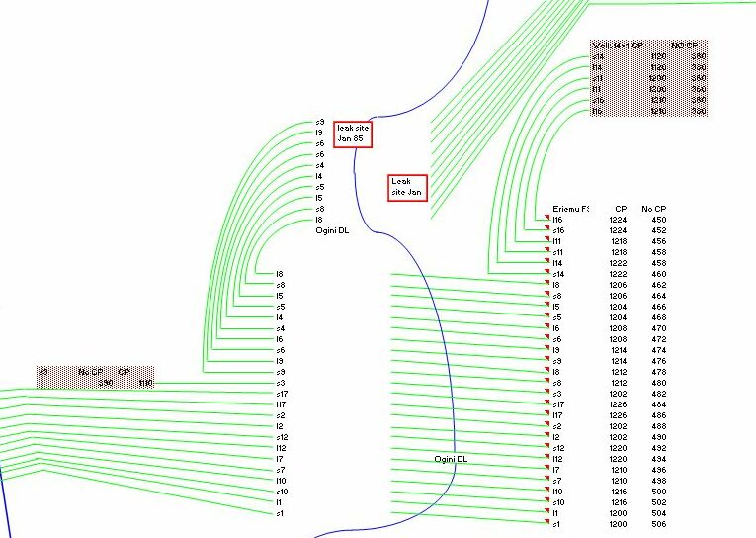Screen dimensions: 756x538
Task: Click the shaded s3 table at left
Action: (96, 377)
